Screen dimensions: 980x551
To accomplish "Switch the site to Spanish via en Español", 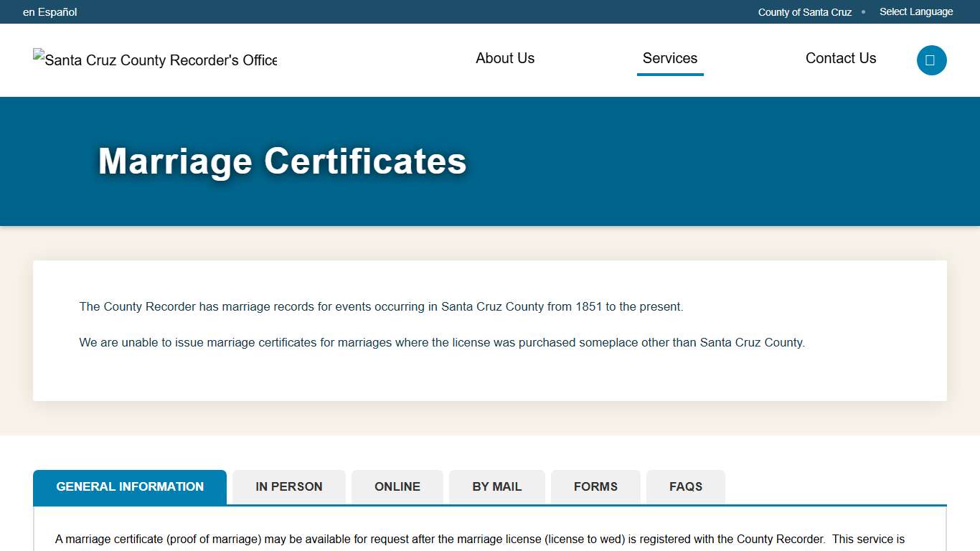I will pos(50,11).
